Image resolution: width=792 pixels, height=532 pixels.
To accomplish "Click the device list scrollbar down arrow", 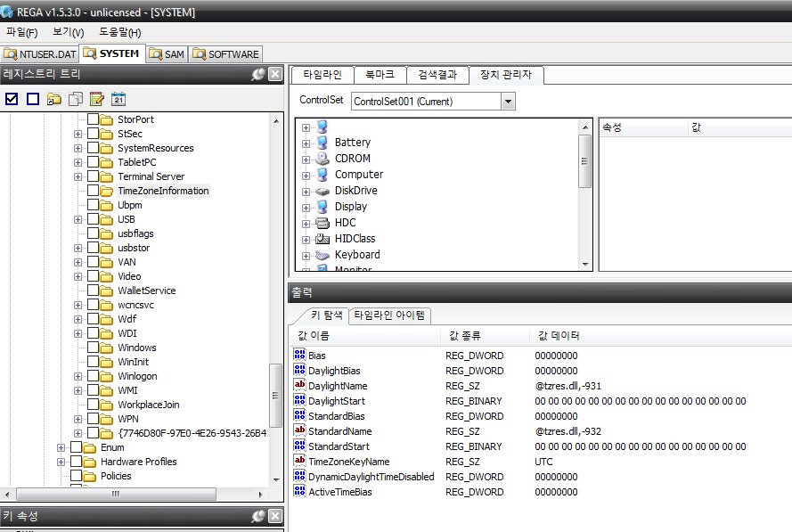I will [x=585, y=265].
